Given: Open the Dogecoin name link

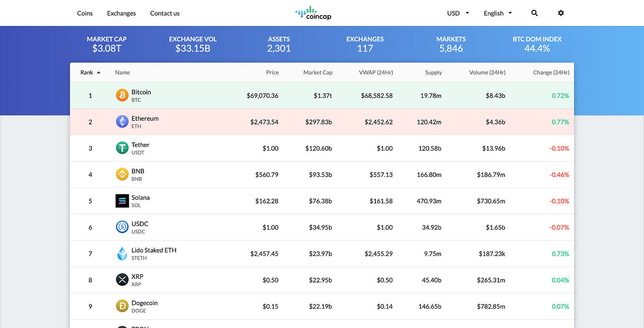Looking at the screenshot, I should tap(144, 303).
